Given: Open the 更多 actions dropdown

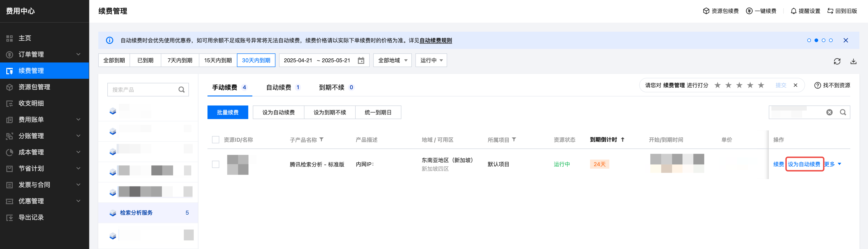Looking at the screenshot, I should coord(833,164).
